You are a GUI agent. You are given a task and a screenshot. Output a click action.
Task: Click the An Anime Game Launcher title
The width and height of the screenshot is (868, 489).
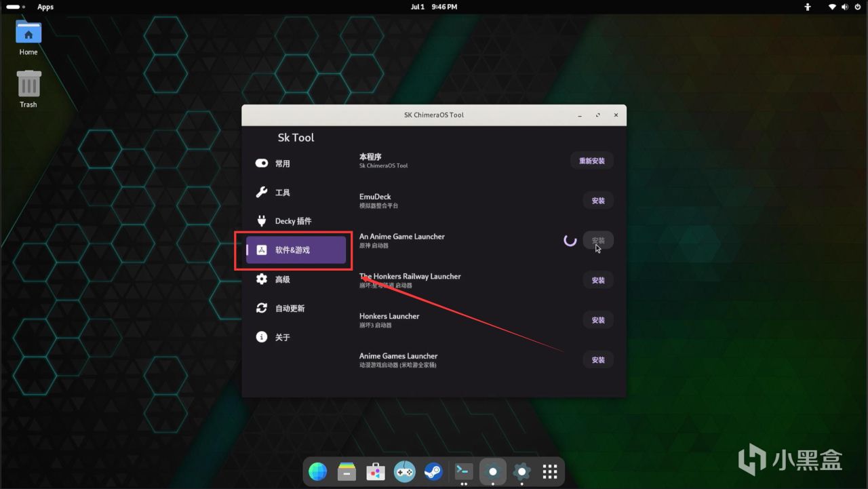402,237
